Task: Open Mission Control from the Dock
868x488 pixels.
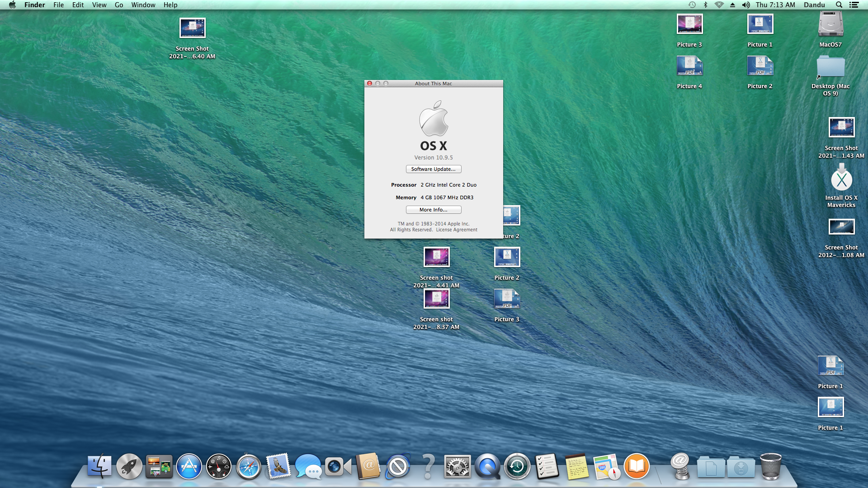Action: 159,466
